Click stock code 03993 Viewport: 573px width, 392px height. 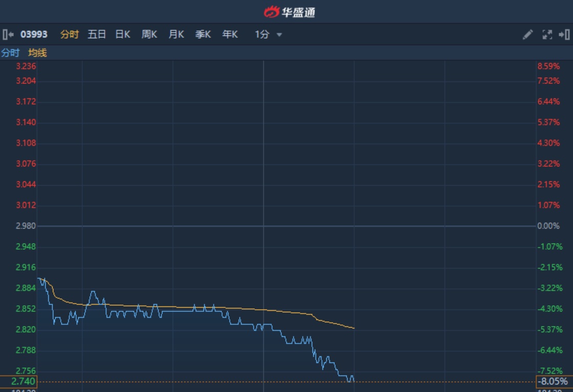(34, 35)
